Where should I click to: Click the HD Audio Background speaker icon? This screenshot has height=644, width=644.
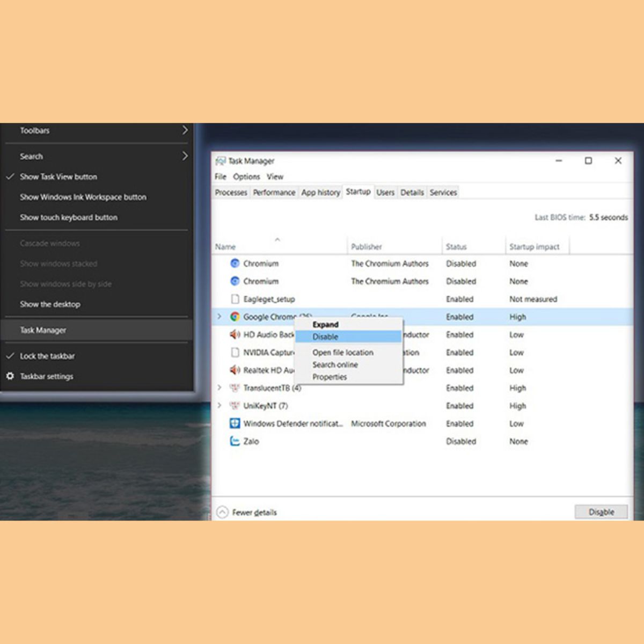(235, 334)
